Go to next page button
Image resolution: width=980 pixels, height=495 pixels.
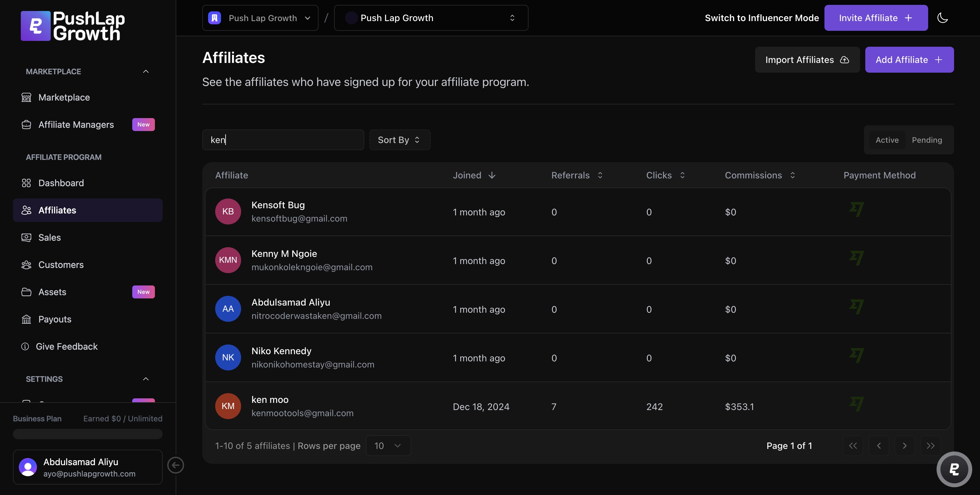click(x=905, y=446)
